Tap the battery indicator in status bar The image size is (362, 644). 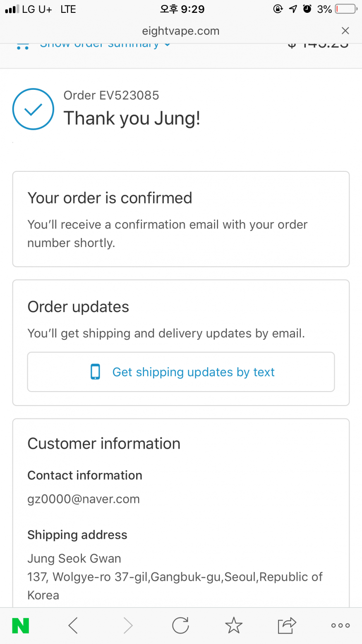click(346, 9)
